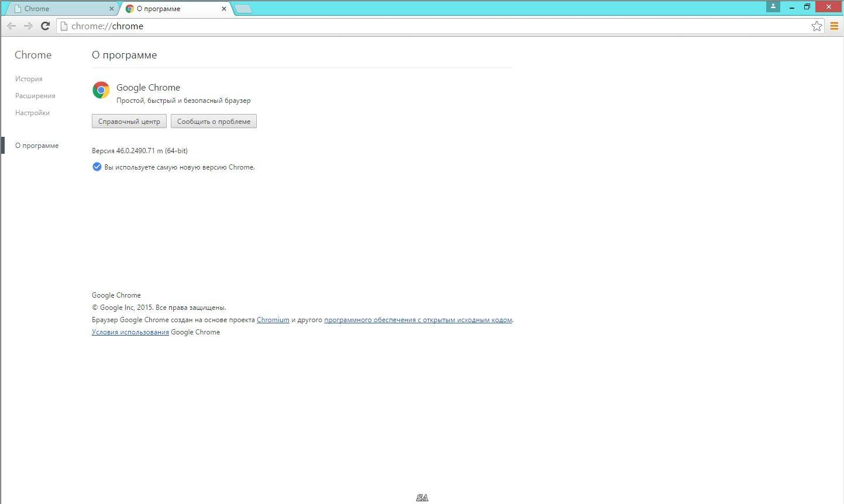Screen dimensions: 844x504
Task: Click the 'Справочный центр' button
Action: pyautogui.click(x=129, y=121)
